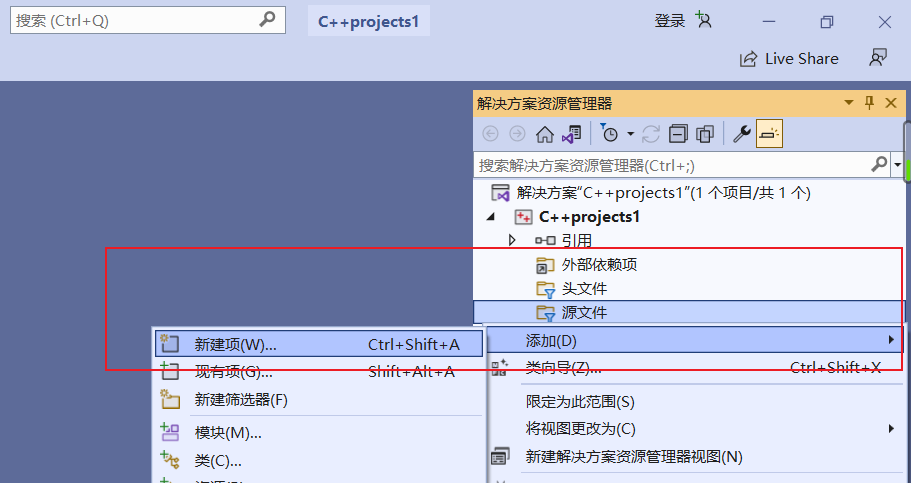Click the Solution Explorer search magnifier icon
The height and width of the screenshot is (483, 911).
click(x=879, y=164)
